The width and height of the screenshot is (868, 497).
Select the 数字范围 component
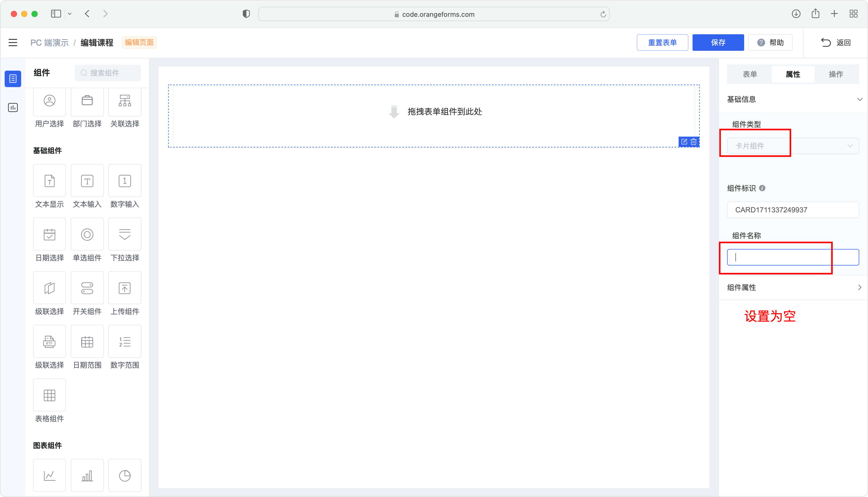click(x=125, y=341)
